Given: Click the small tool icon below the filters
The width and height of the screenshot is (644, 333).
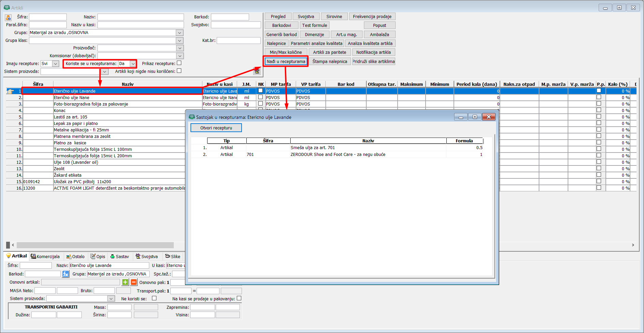Looking at the screenshot, I should (x=257, y=71).
